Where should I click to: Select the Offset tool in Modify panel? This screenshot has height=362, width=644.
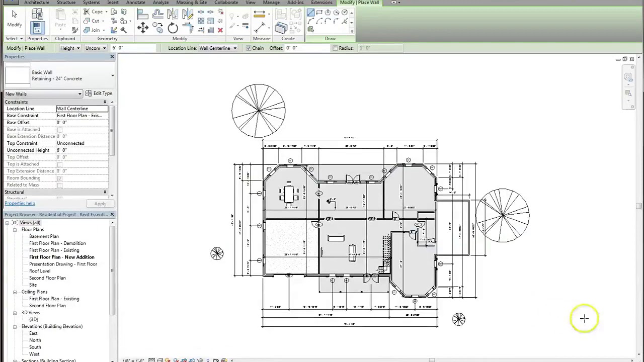pos(157,14)
